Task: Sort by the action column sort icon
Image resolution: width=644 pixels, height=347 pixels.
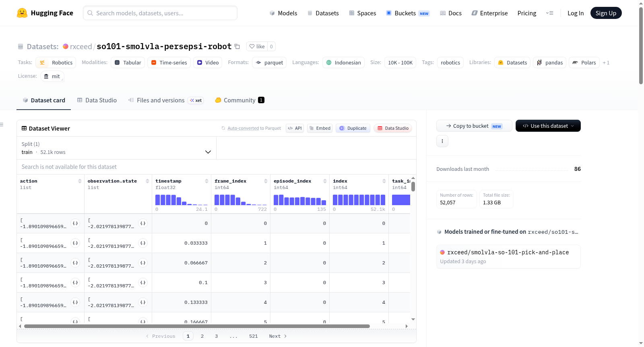Action: click(x=80, y=181)
